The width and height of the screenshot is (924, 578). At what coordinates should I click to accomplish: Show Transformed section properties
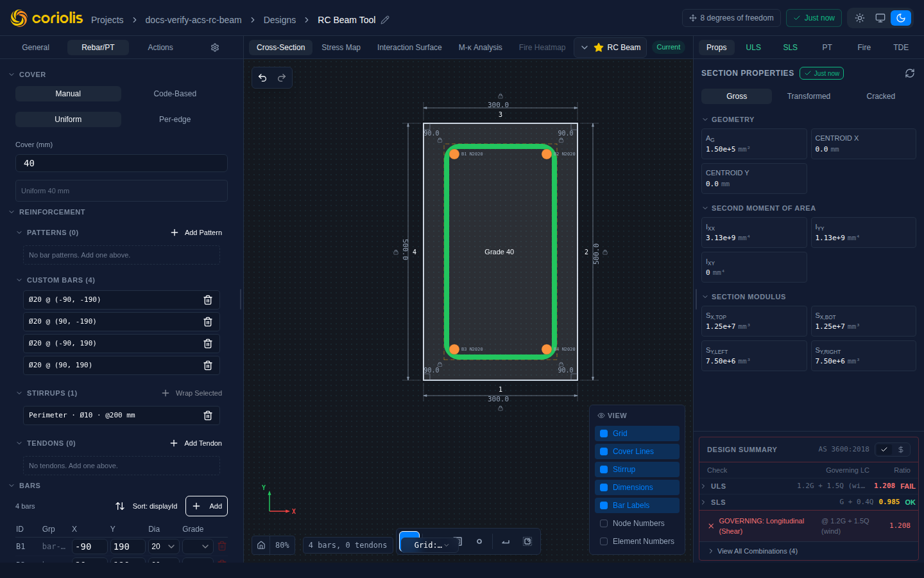(809, 96)
